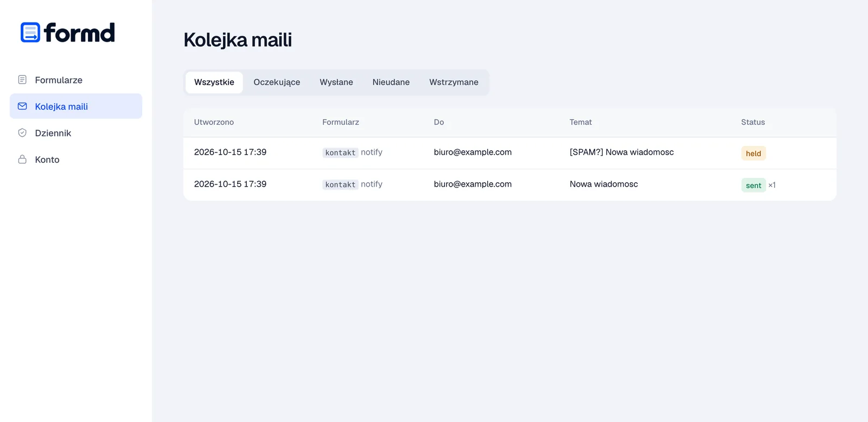Click the Status column header
This screenshot has height=422, width=868.
[x=753, y=122]
